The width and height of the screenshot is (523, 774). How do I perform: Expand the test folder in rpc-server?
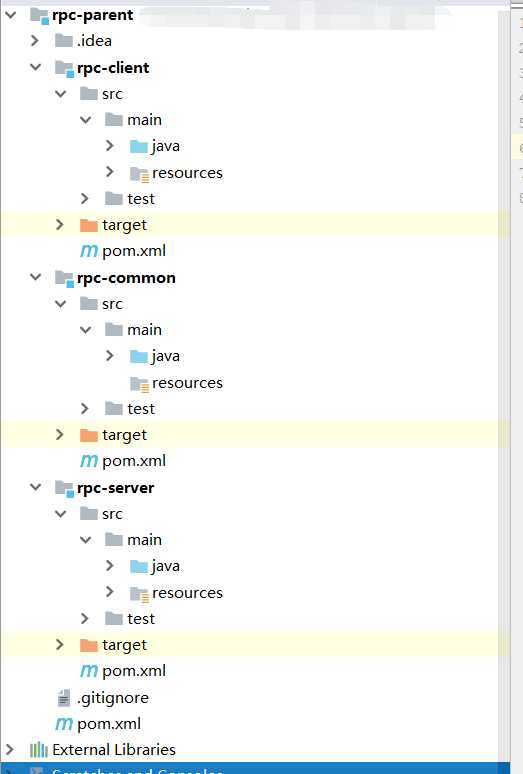tap(85, 618)
